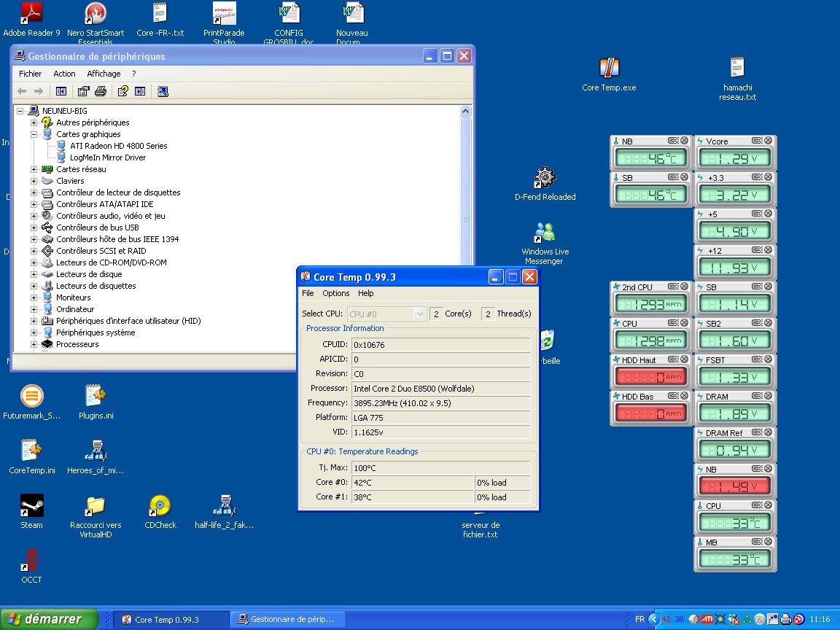Open the Options menu in Core Temp

click(336, 294)
